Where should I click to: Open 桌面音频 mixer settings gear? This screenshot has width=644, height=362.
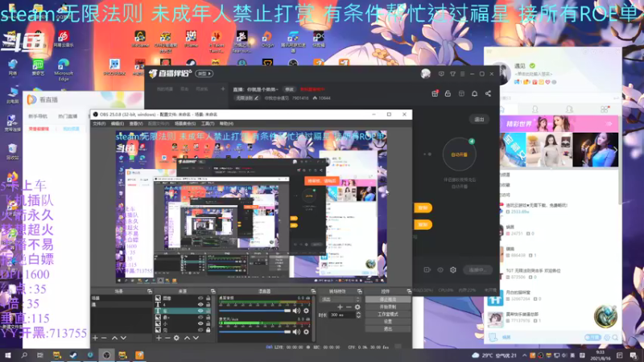[x=306, y=311]
